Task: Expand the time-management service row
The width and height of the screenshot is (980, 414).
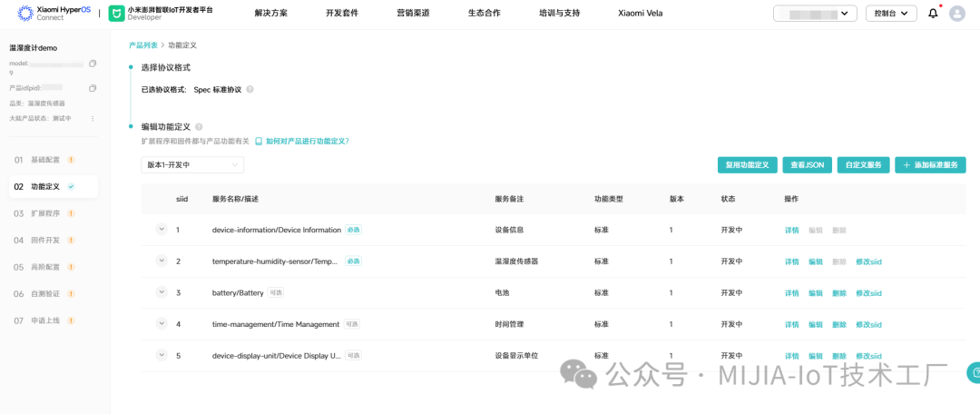Action: [162, 324]
